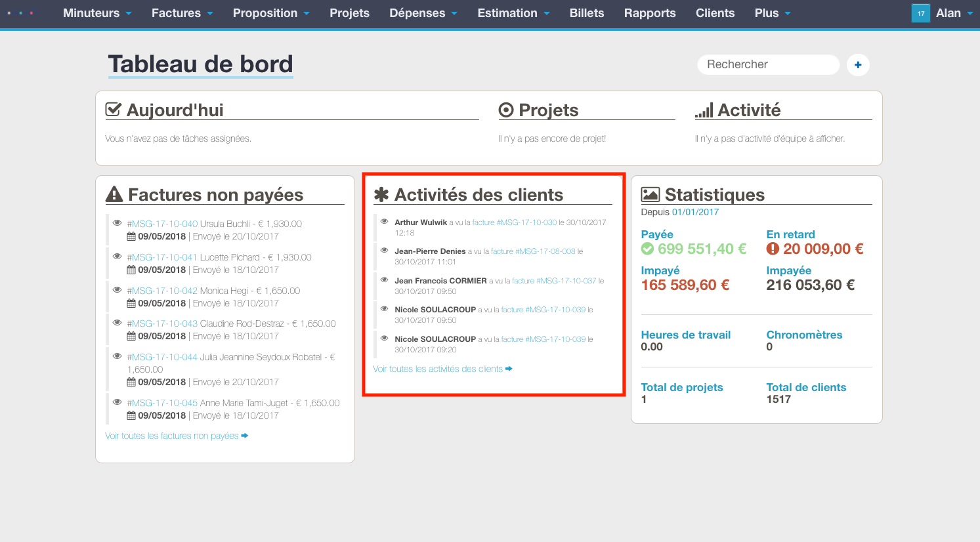
Task: Click eye icon of invoice MSG-17-10-045 Anne Marie
Action: point(117,402)
